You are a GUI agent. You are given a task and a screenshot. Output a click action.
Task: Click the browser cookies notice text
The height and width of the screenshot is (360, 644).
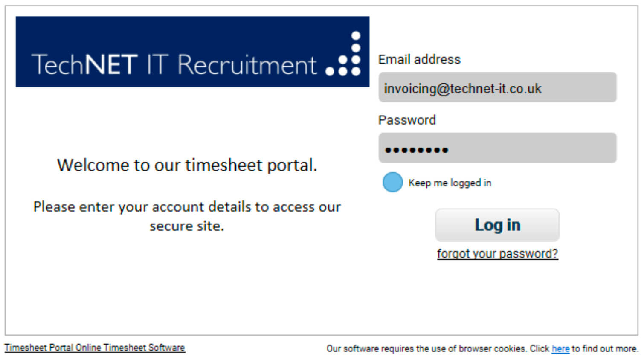click(482, 349)
